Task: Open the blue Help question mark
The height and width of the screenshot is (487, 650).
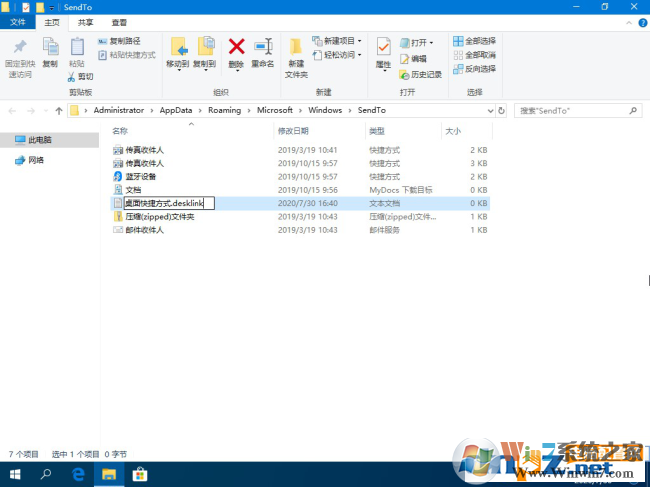Action: (x=643, y=23)
